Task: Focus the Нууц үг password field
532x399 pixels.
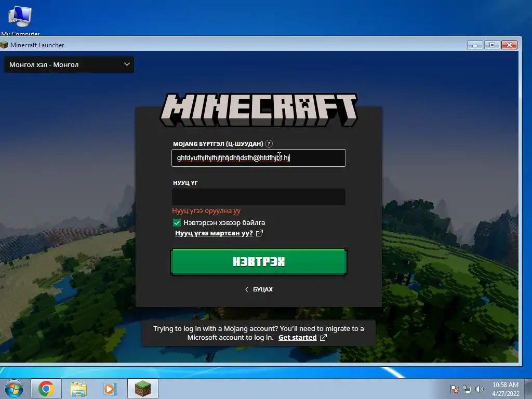Action: (259, 197)
